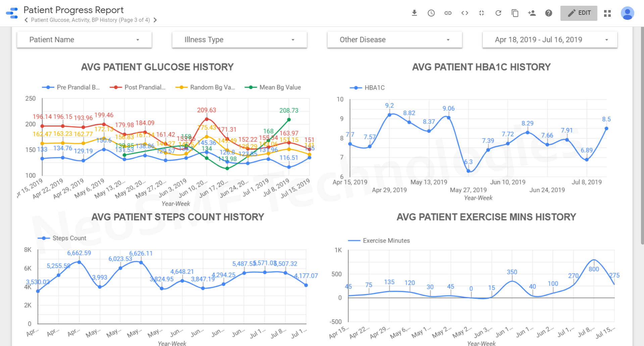Refresh the report data
The height and width of the screenshot is (346, 644).
(x=498, y=13)
